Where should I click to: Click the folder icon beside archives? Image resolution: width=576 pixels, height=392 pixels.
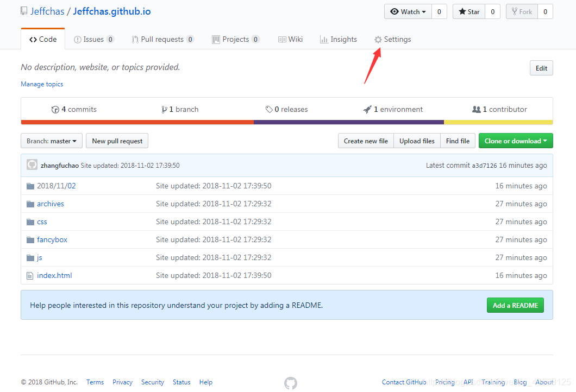30,204
